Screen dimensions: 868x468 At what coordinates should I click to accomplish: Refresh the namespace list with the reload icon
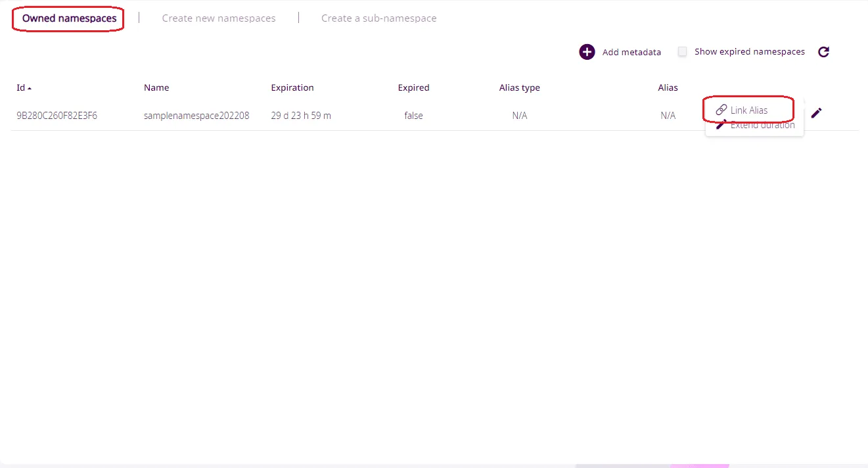click(x=823, y=52)
